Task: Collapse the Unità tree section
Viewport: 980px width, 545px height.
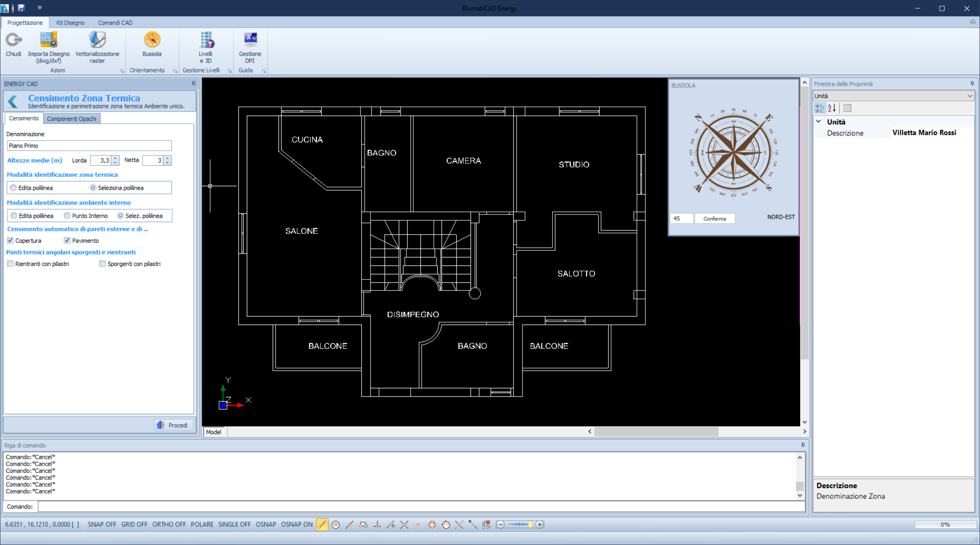Action: click(819, 122)
